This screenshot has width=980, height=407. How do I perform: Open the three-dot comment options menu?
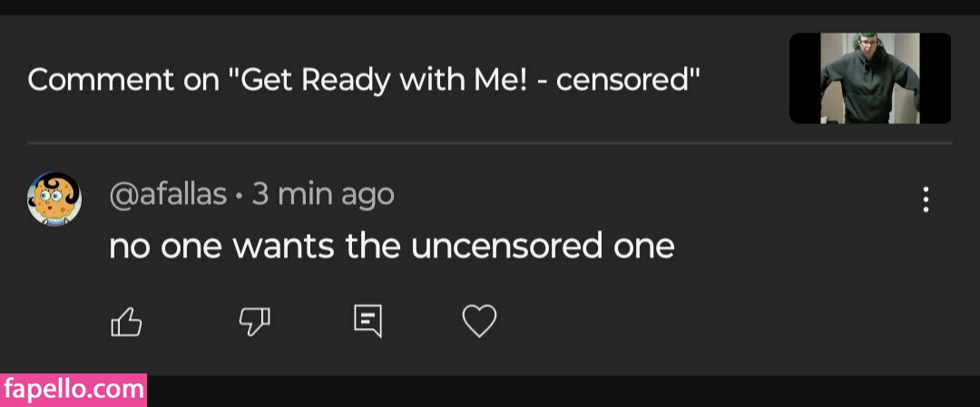[926, 199]
